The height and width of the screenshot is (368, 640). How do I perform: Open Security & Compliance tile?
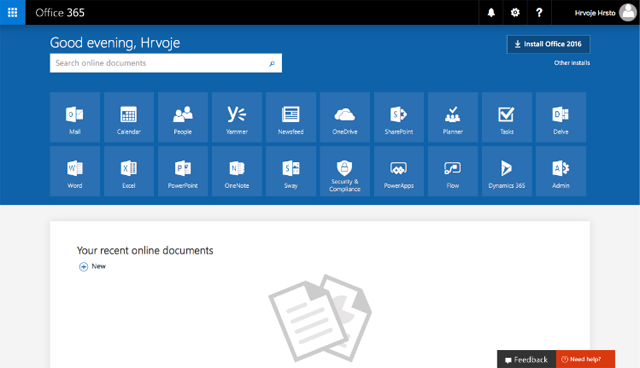point(344,171)
